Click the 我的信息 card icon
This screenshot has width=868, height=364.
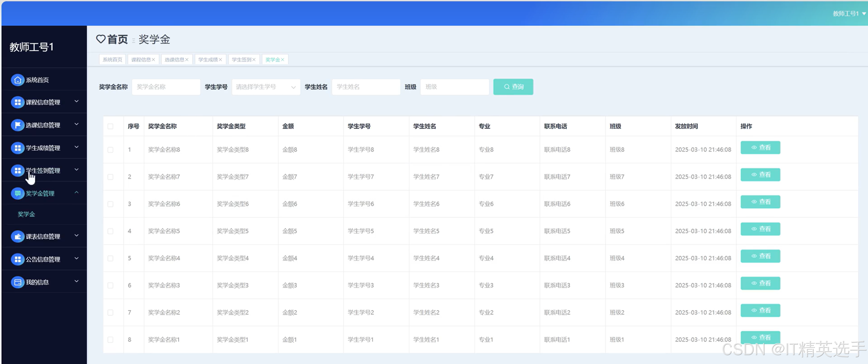[18, 282]
